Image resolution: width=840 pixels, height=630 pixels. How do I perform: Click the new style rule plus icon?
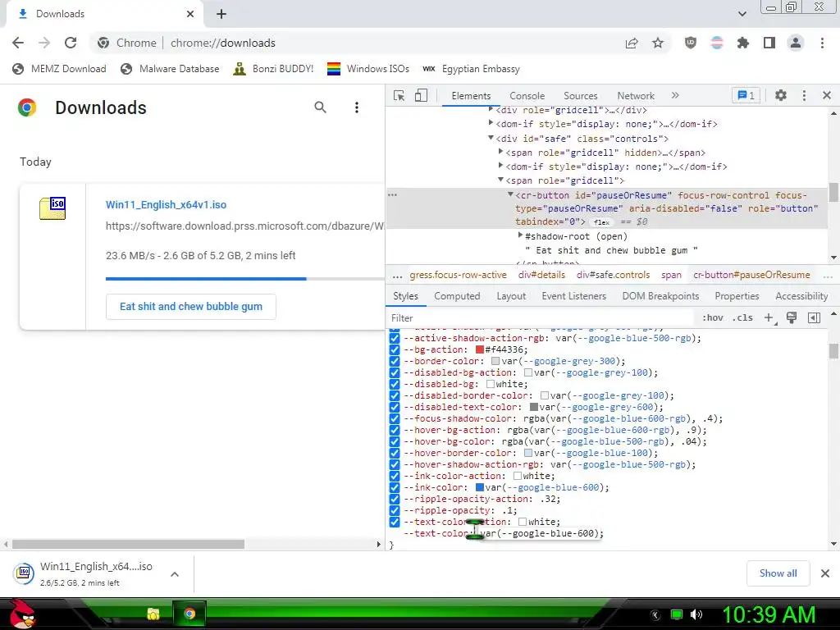point(769,317)
